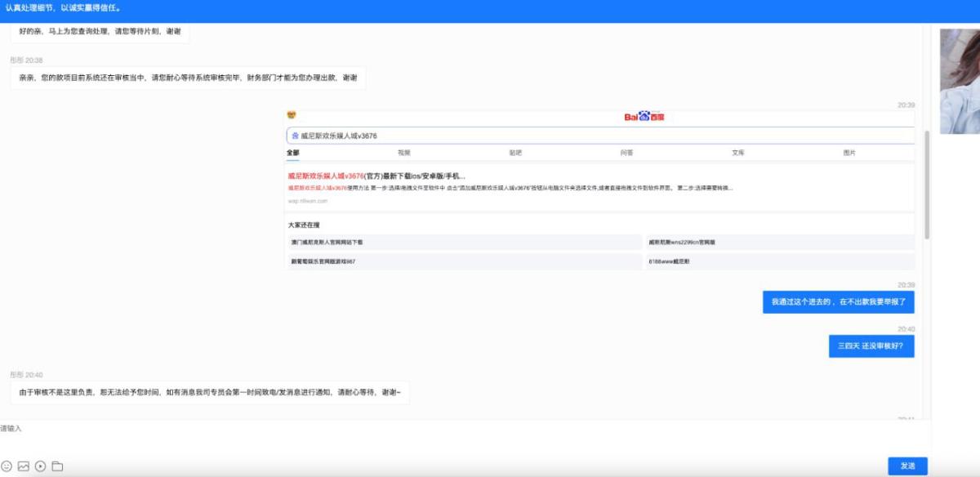
Task: Select the 问答 tab in shared screenshot
Action: 626,153
